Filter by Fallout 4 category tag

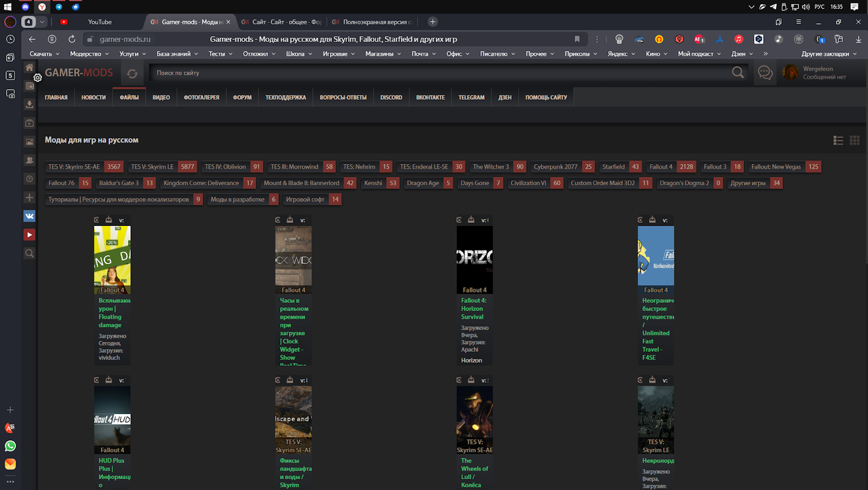671,166
